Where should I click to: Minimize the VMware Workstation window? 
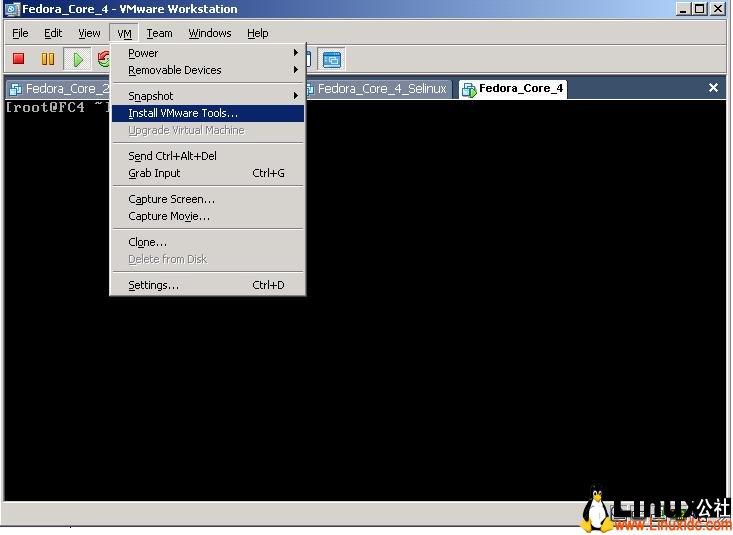point(683,9)
